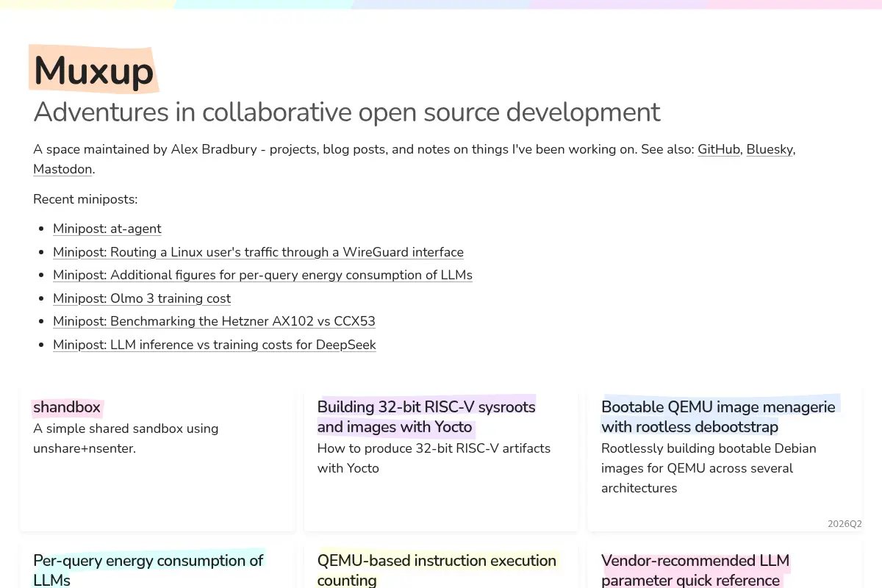
Task: Click the tagline 'Adventures in collaborative open source development'
Action: [347, 112]
